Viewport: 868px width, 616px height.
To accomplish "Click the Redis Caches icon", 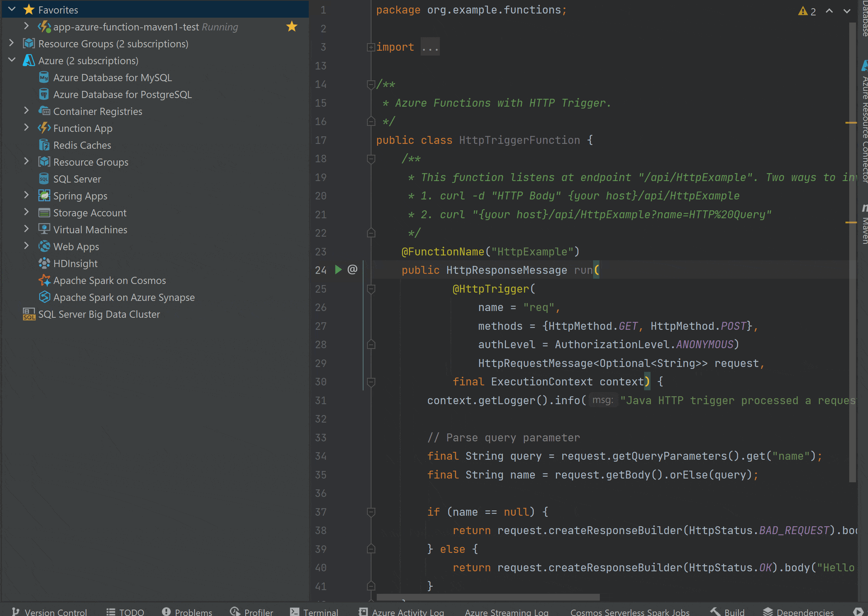I will pyautogui.click(x=44, y=145).
